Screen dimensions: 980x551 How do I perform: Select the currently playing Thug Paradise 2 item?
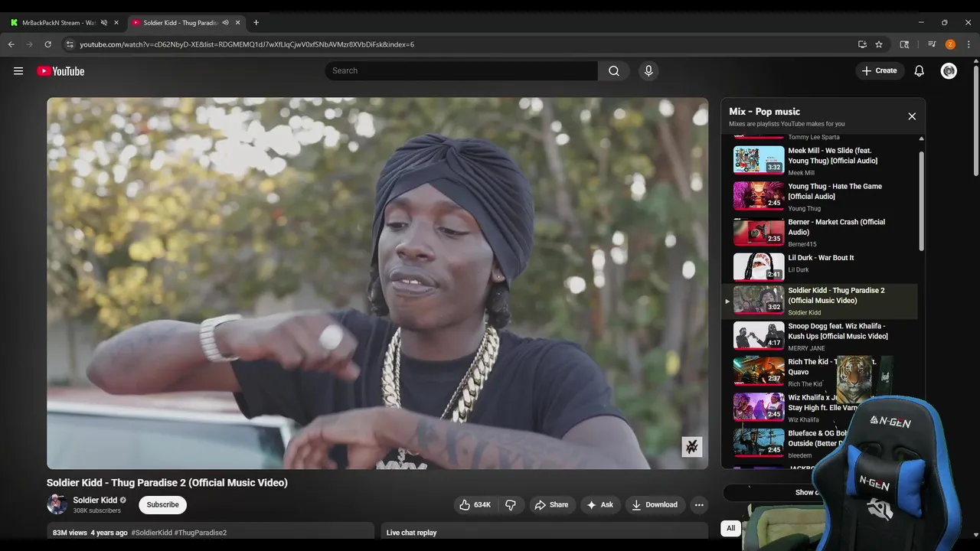coord(819,302)
